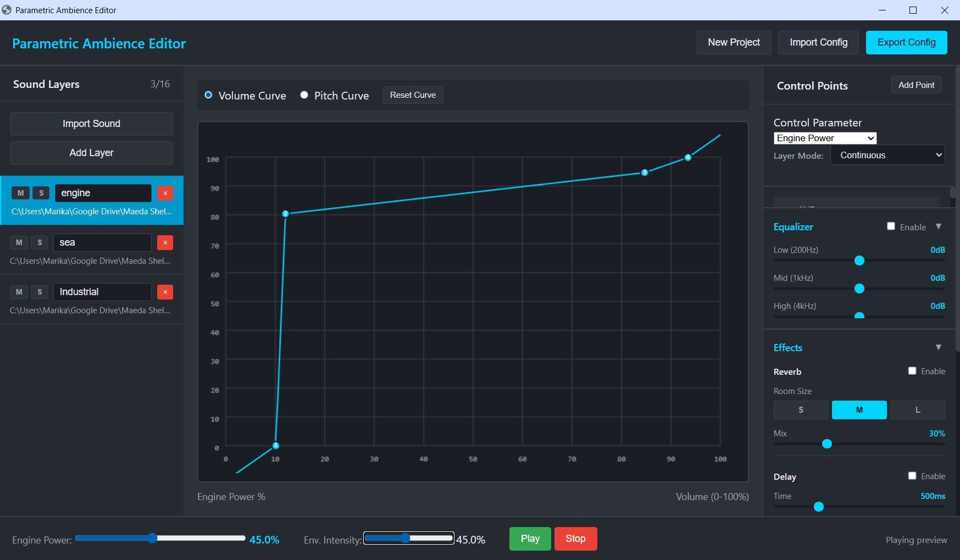Viewport: 960px width, 560px height.
Task: Adjust the Mid (1kHz) equalizer slider
Action: (x=859, y=289)
